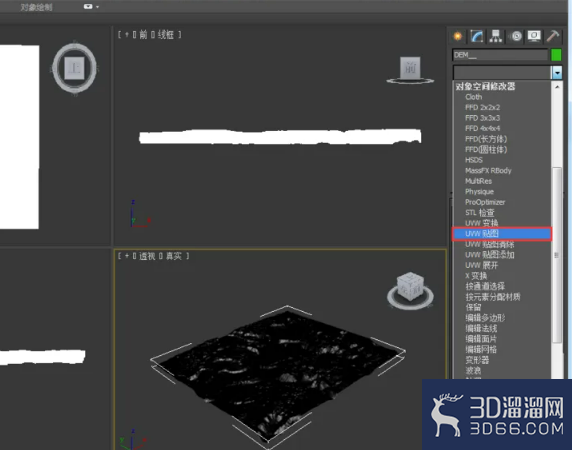Choose the UVW 贴图清除 modifier
The image size is (572, 450).
coord(490,244)
